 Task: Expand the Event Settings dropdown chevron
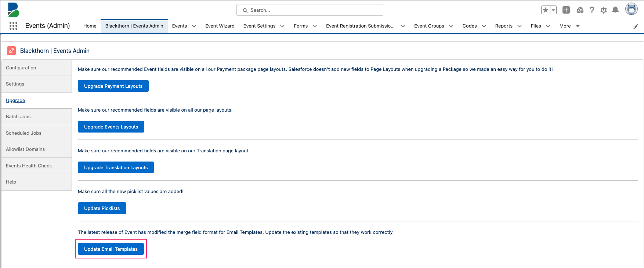(282, 26)
